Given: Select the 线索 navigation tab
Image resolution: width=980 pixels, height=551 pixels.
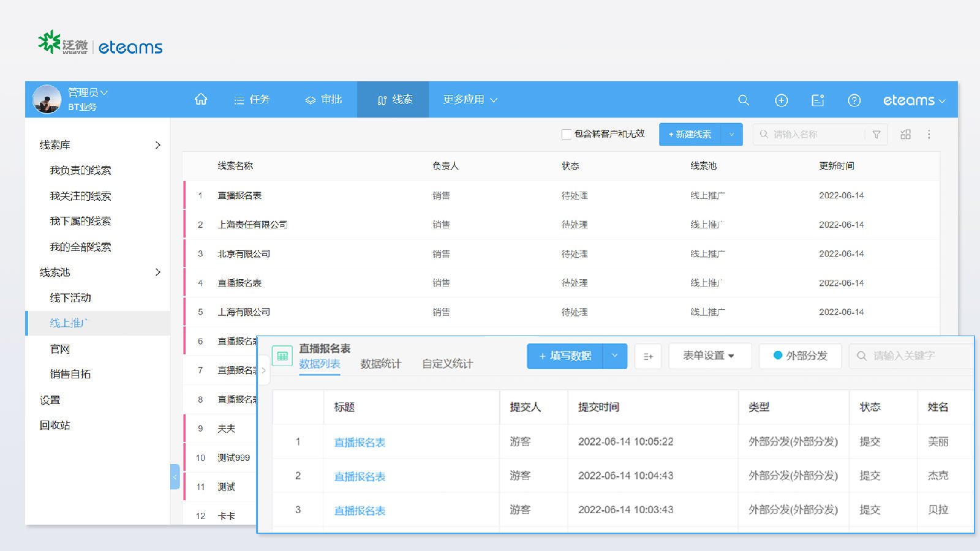Looking at the screenshot, I should click(x=393, y=99).
